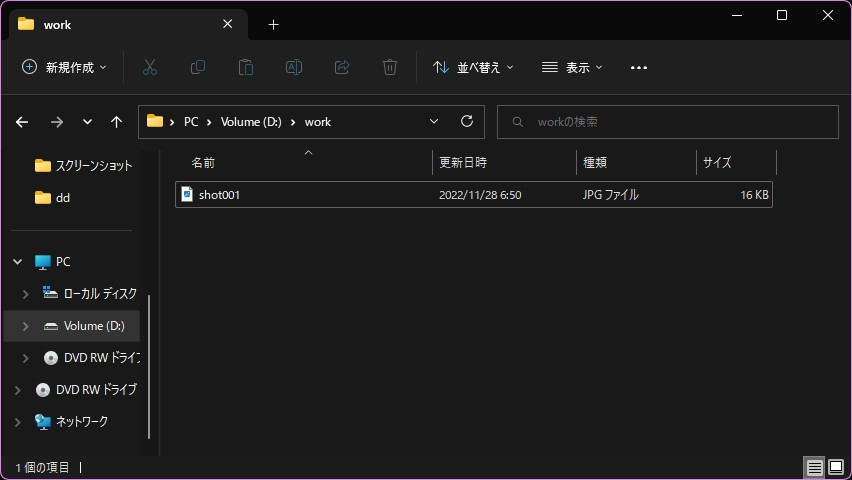Screen dimensions: 852x480
Task: Select the work tab
Action: tap(128, 24)
